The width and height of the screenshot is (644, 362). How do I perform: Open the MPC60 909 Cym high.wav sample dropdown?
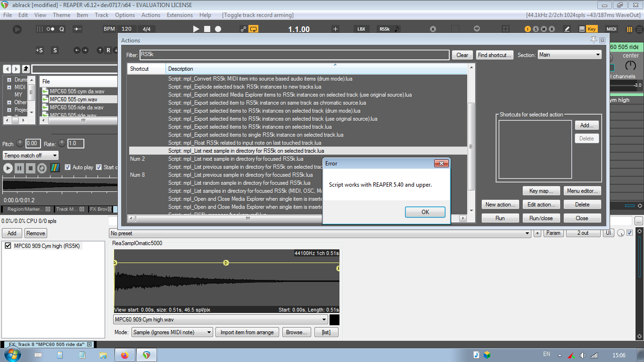221,320
